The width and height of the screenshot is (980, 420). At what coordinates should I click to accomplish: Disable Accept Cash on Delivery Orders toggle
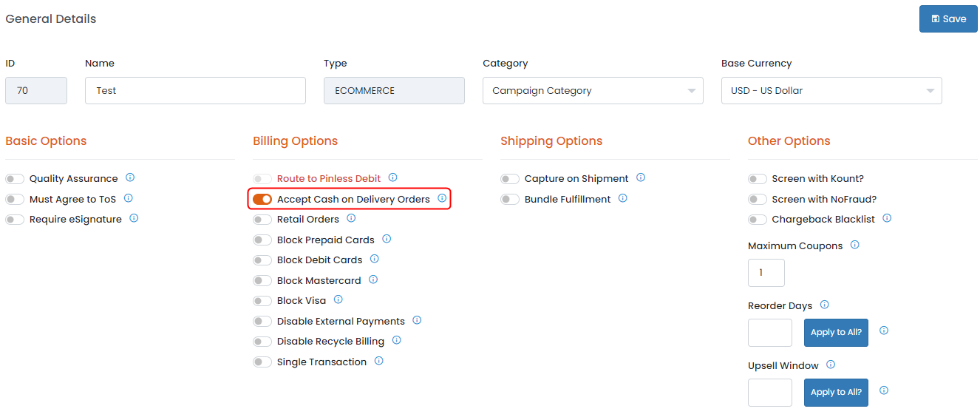262,200
